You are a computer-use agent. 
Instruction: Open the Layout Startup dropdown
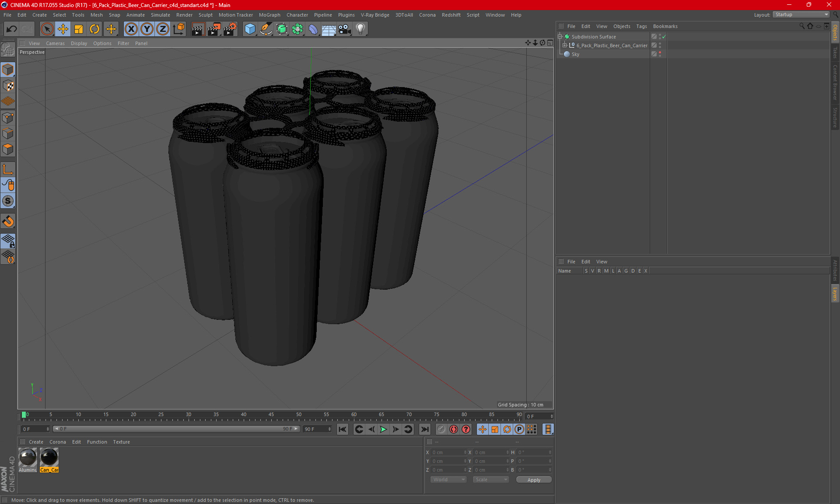click(801, 14)
